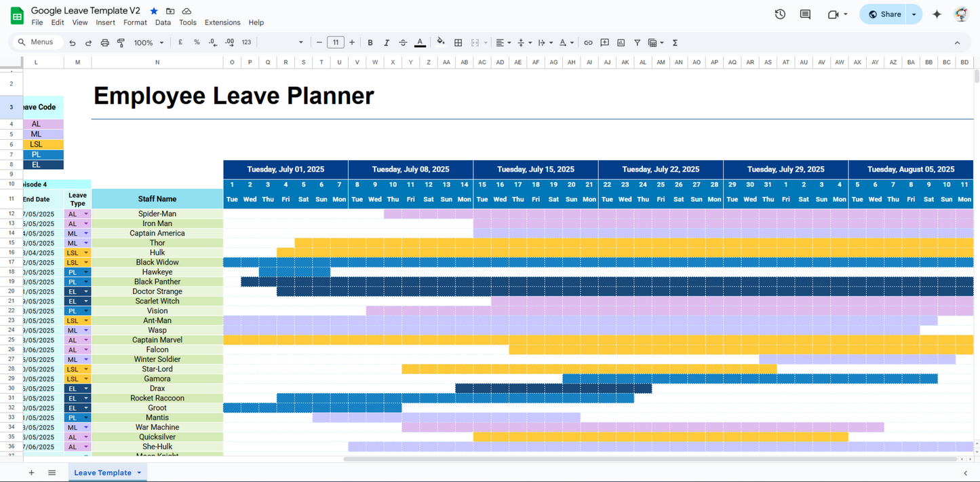Screen dimensions: 980x482
Task: Toggle bold formatting
Action: [370, 43]
